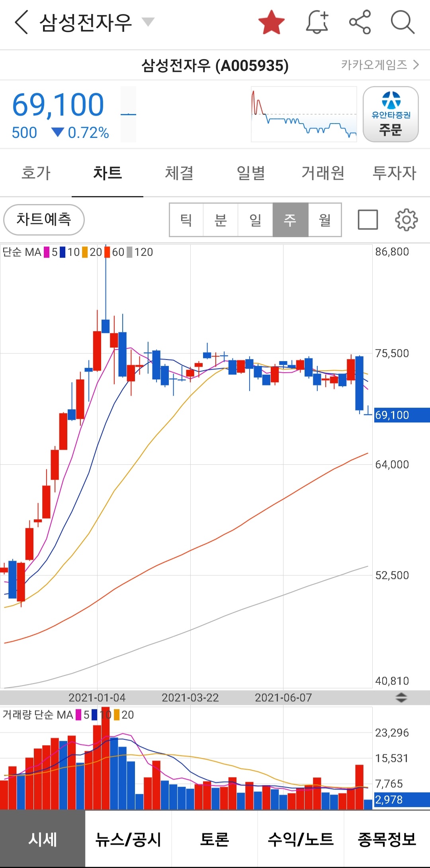Select the 시세 bottom tab
Viewport: 430px width, 868px height.
coord(43,839)
